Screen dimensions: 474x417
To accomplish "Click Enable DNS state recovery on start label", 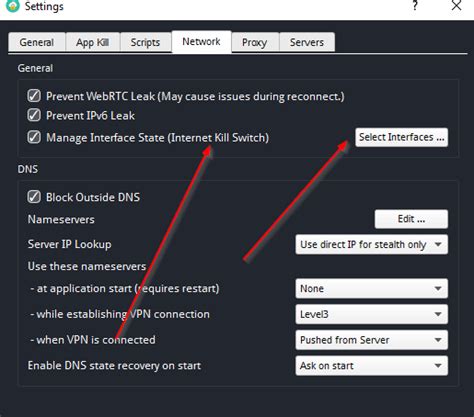I will coord(114,366).
